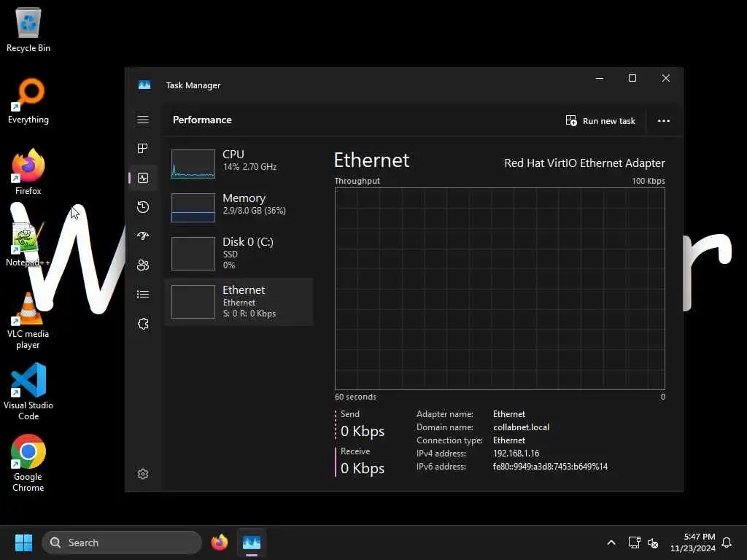Click the IPv6 address value
Screen dimensions: 747x560
[x=550, y=466]
